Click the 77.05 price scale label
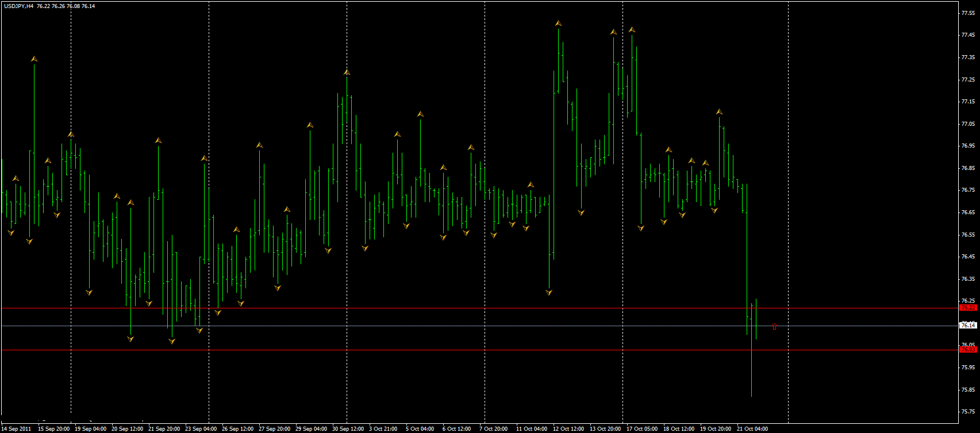 968,124
